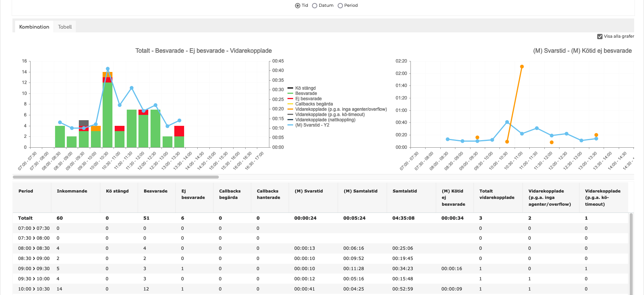The image size is (644, 295).
Task: Click the (M) Svarstid column header
Action: [x=309, y=191]
